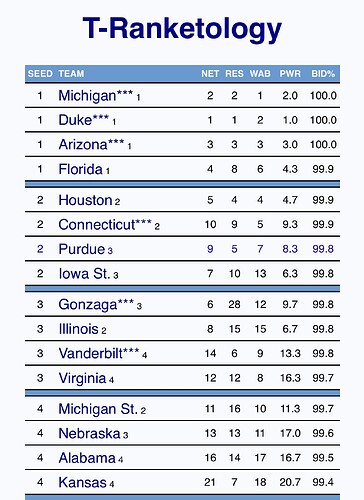Select the Connecticut team link
364x500 pixels.
click(x=97, y=225)
